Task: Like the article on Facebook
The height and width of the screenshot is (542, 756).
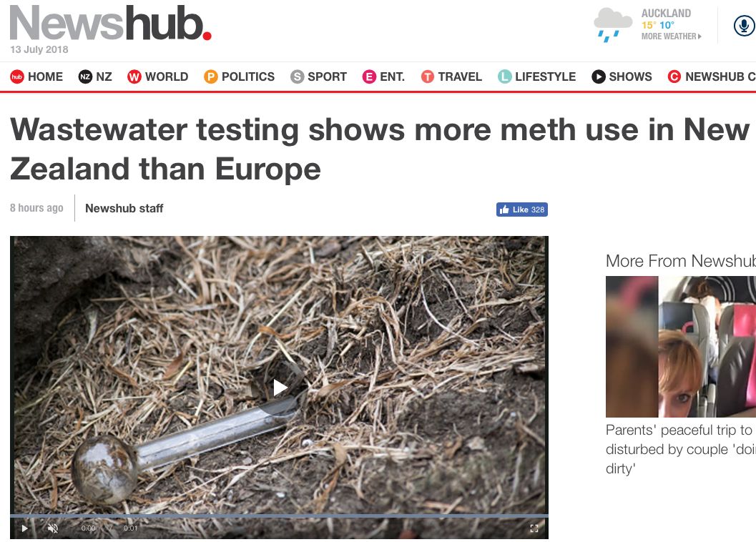Action: (x=521, y=210)
